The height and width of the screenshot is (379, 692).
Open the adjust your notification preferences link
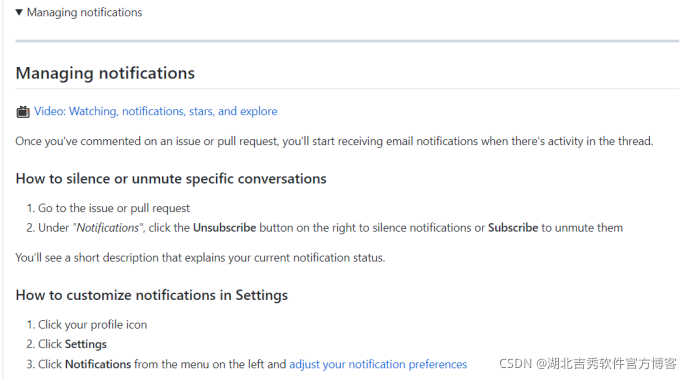378,364
